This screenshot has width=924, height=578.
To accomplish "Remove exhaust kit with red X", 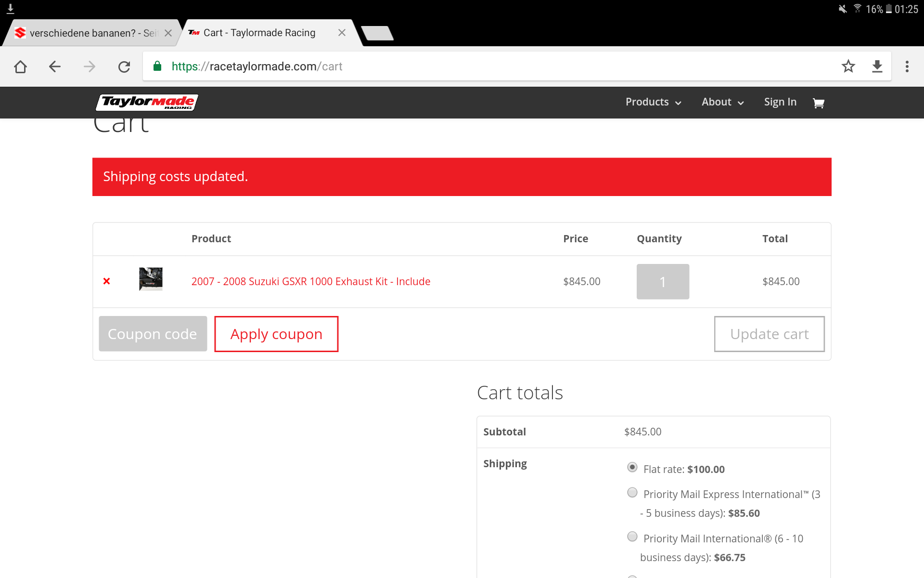I will pyautogui.click(x=107, y=281).
